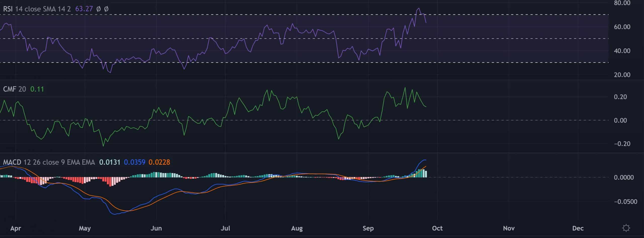Select RSI value 63.27
Image resolution: width=644 pixels, height=238 pixels.
coord(84,9)
